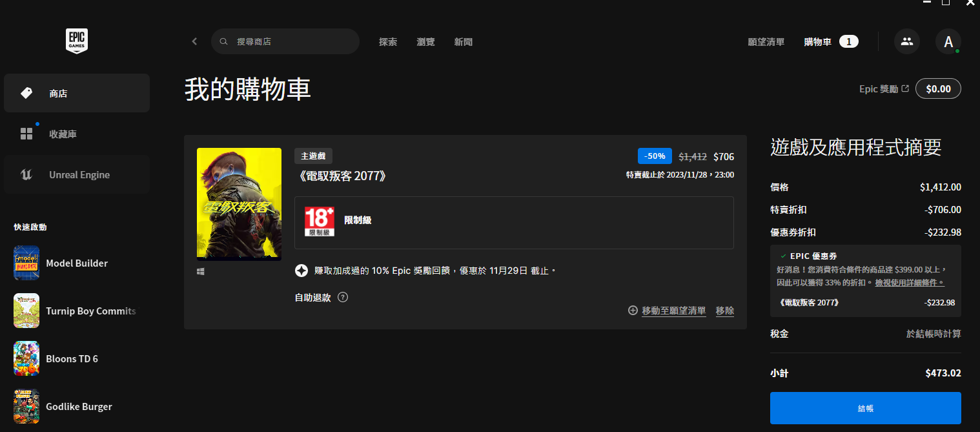Click the sale end date 2023/11/28 text

tap(680, 175)
